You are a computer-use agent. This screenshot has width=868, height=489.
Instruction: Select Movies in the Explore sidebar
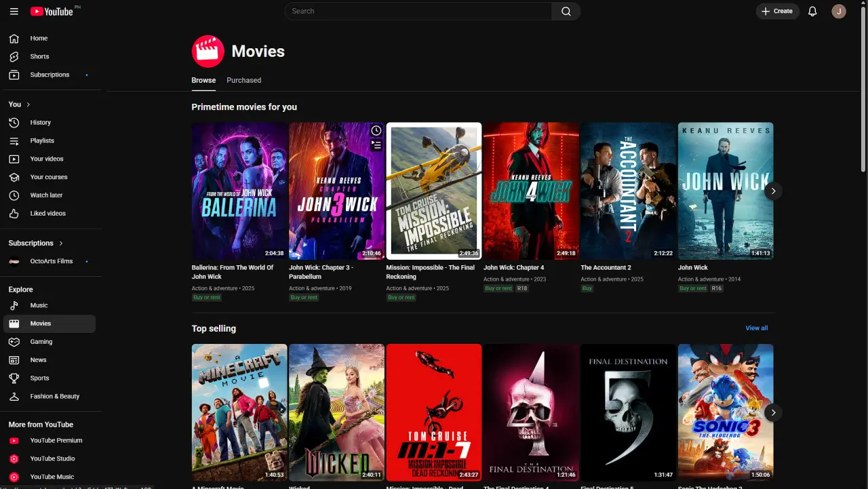50,324
